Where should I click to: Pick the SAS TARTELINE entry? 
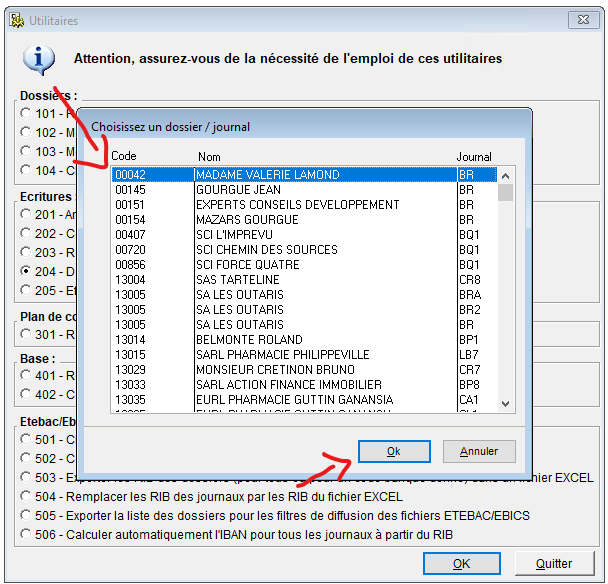pyautogui.click(x=238, y=280)
